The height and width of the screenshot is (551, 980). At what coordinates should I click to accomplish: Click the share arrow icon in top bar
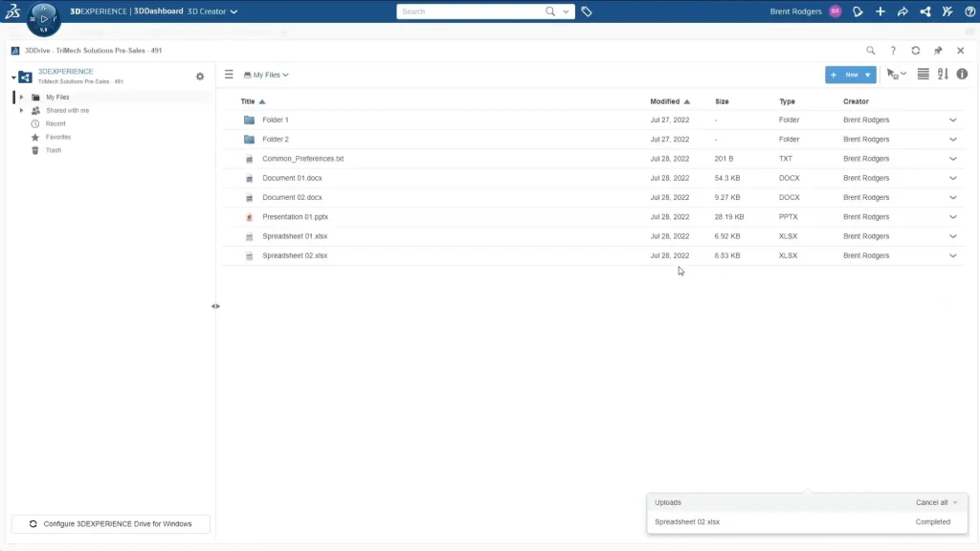pyautogui.click(x=902, y=11)
